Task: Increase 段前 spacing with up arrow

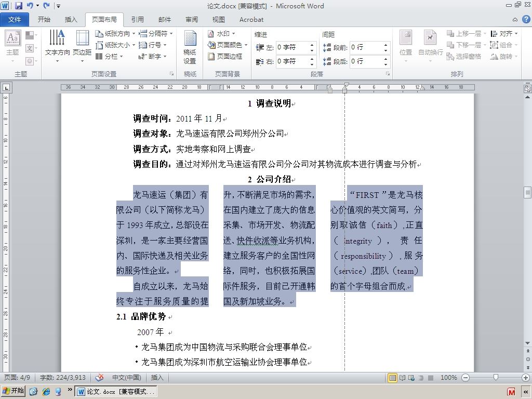Action: [386, 45]
